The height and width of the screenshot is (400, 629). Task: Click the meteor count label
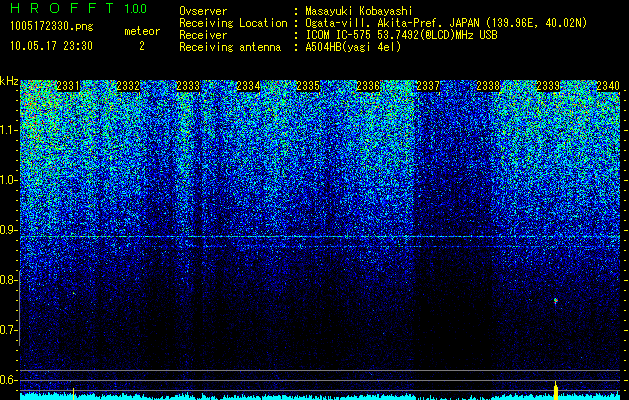(x=142, y=31)
